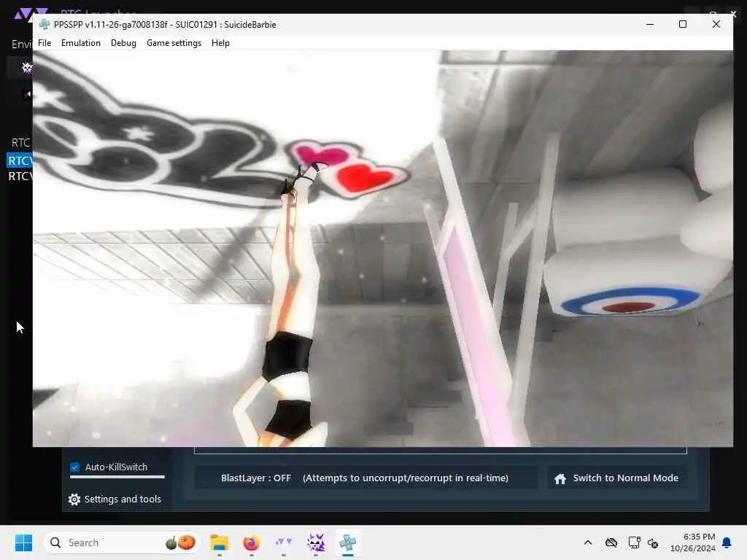
Task: Click the highlighted RTCV item in the launcher list
Action: tap(20, 160)
